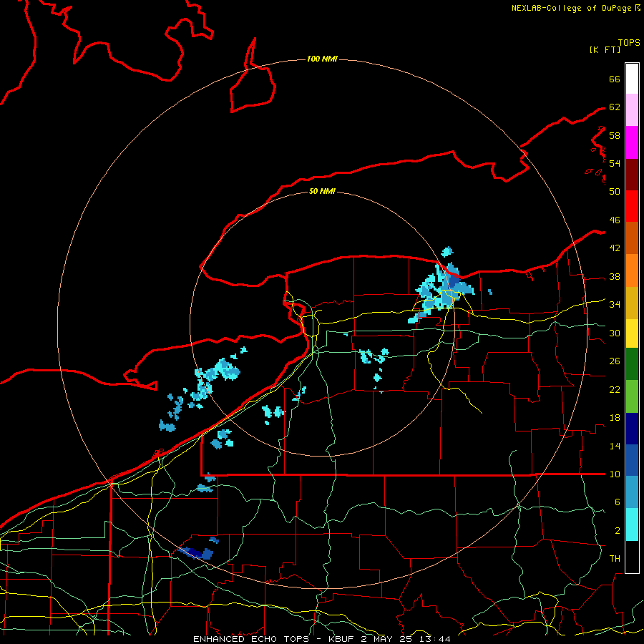Click the navy 14-18 K FT legend swatch
The width and height of the screenshot is (644, 644).
pyautogui.click(x=632, y=429)
